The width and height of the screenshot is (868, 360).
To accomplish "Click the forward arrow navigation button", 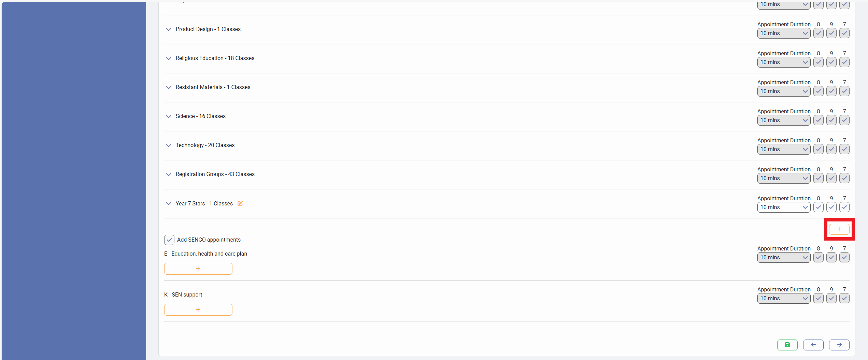I will [x=839, y=345].
